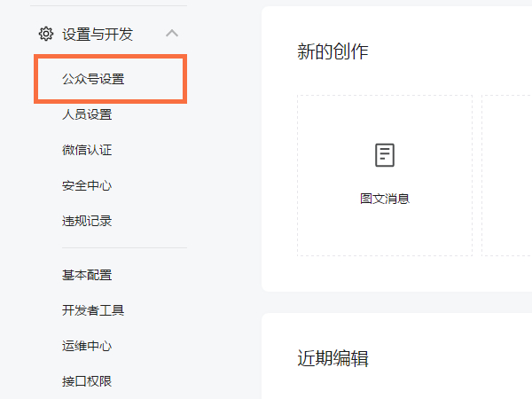Click the 图文消息 text label
The height and width of the screenshot is (399, 532).
point(384,199)
